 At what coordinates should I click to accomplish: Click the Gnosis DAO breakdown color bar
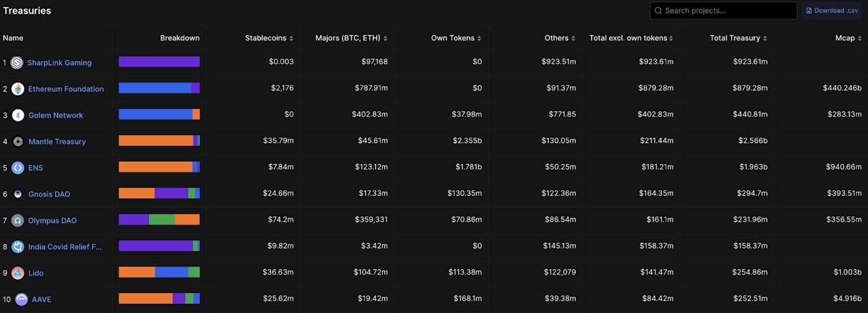click(159, 193)
